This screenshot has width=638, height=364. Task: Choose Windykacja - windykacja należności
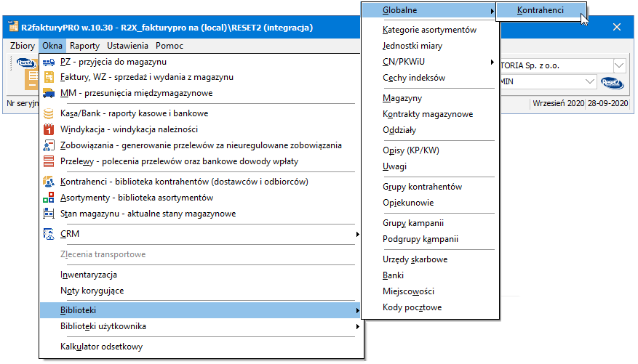pos(200,129)
